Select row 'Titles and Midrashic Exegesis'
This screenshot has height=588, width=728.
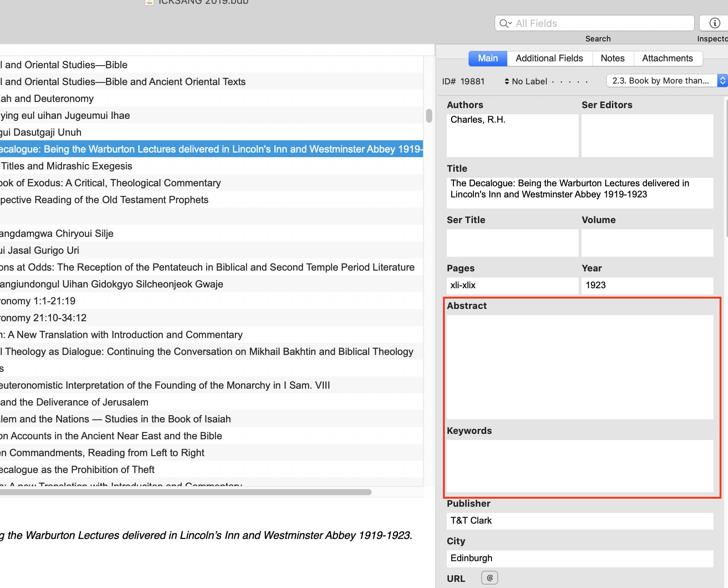[x=212, y=166]
